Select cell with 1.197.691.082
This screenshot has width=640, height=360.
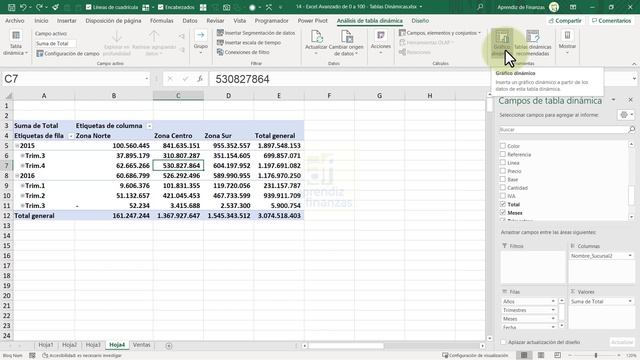[279, 166]
